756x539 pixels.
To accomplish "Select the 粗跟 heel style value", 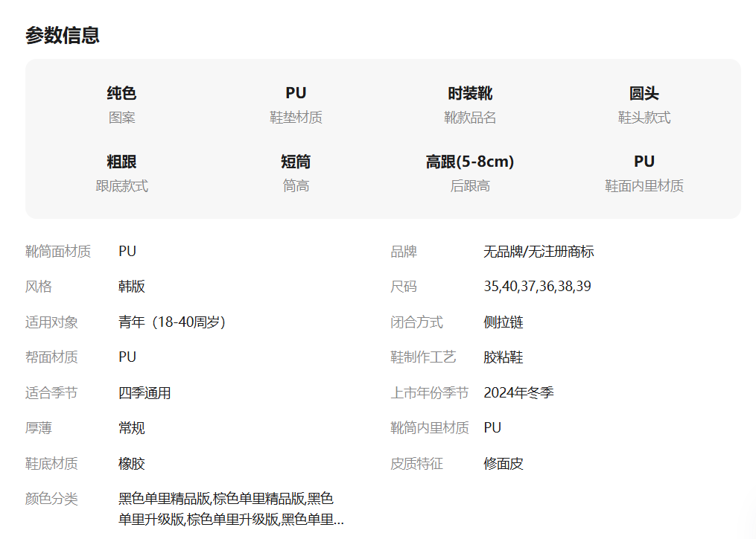I will pos(121,162).
